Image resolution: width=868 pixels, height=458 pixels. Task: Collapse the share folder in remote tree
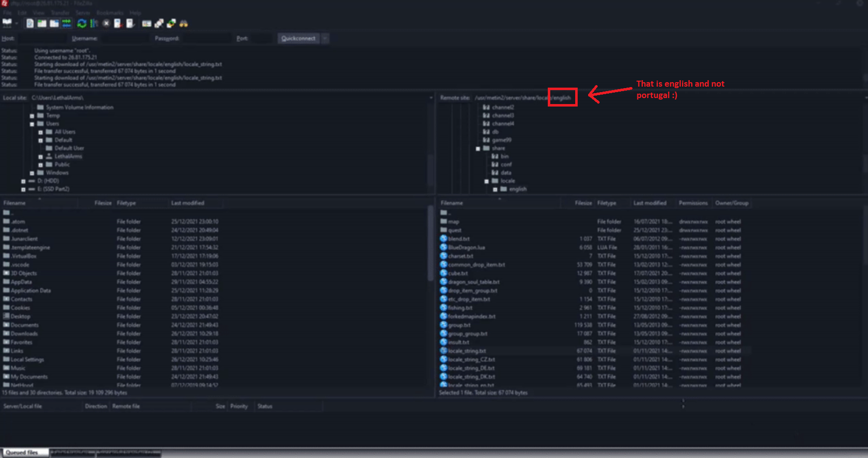(x=478, y=149)
